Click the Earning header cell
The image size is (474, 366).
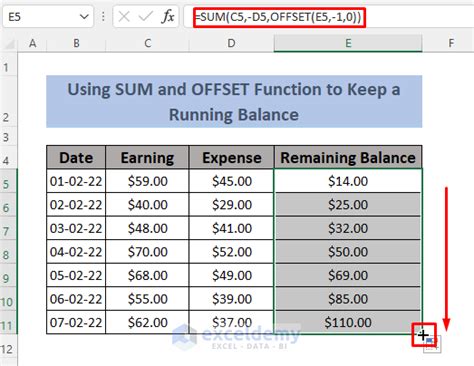[147, 157]
